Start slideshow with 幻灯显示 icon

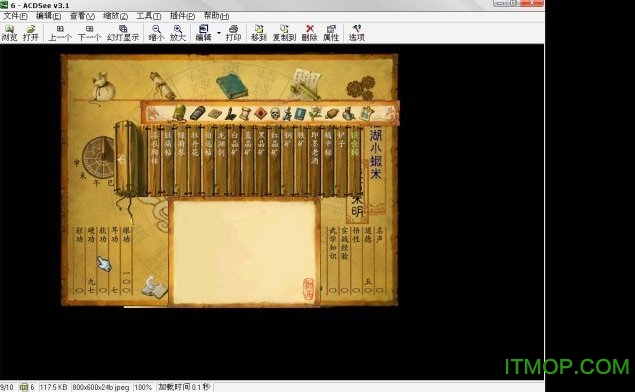tap(123, 33)
